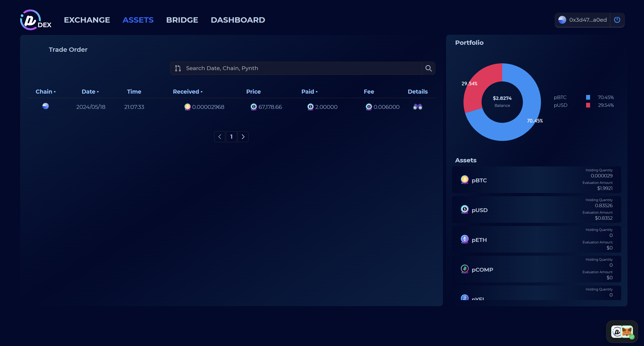The width and height of the screenshot is (644, 346).
Task: Click the pCOMP coin icon in Assets
Action: tap(464, 269)
